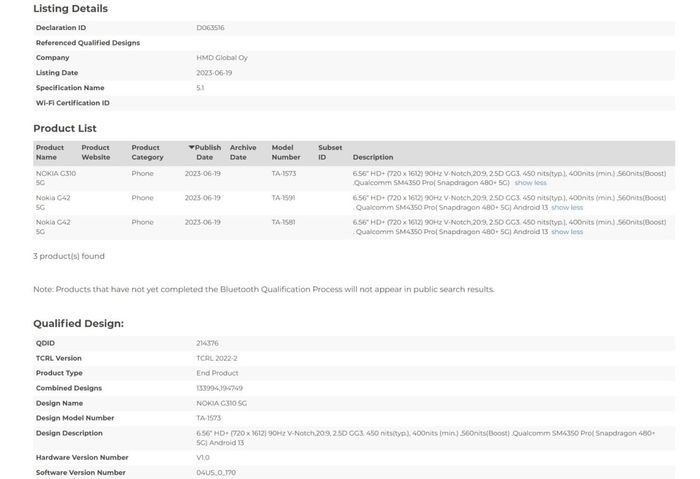This screenshot has height=479, width=700.
Task: Click the Product List heading
Action: click(x=65, y=129)
